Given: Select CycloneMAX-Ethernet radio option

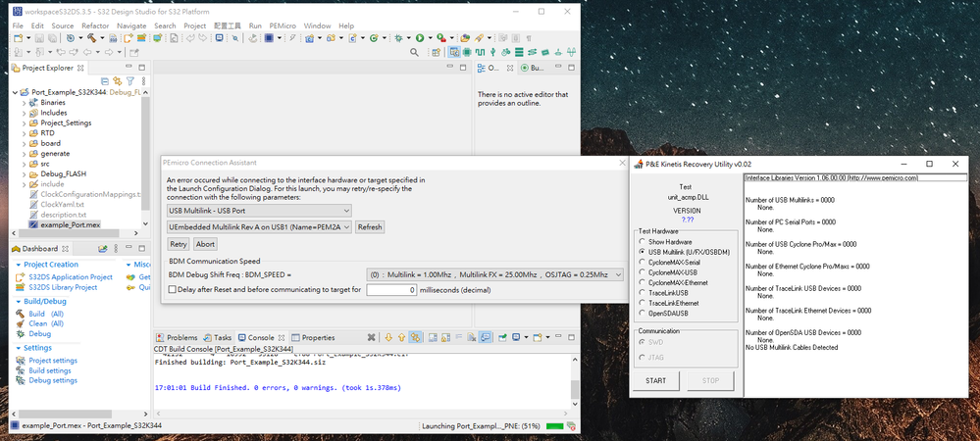Looking at the screenshot, I should (x=642, y=282).
